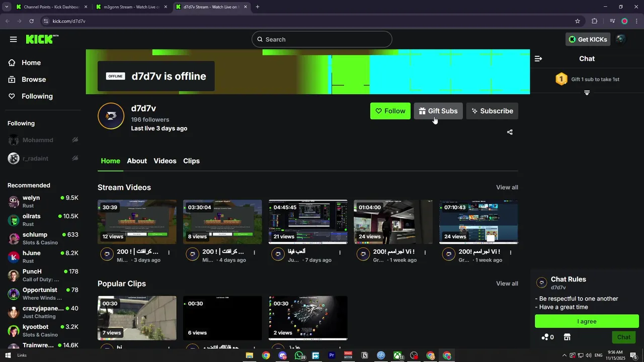This screenshot has height=362, width=644.
Task: Open recommended channel hJune
Action: (x=43, y=257)
